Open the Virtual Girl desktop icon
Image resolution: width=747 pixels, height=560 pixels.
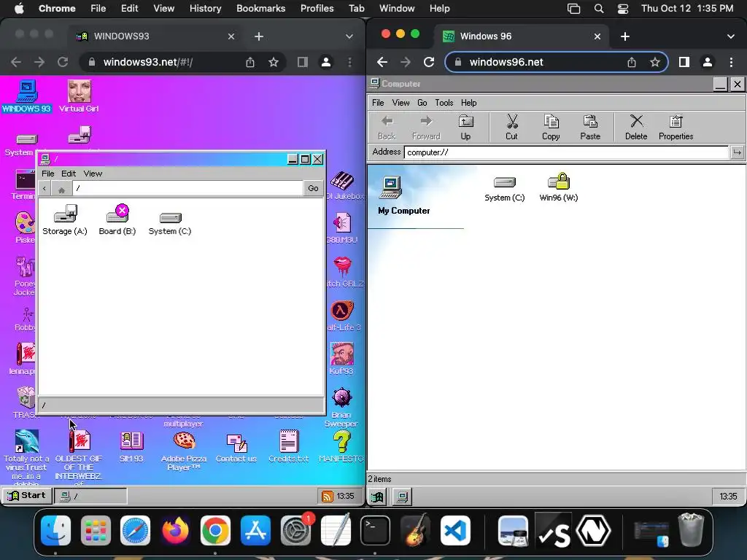coord(79,96)
